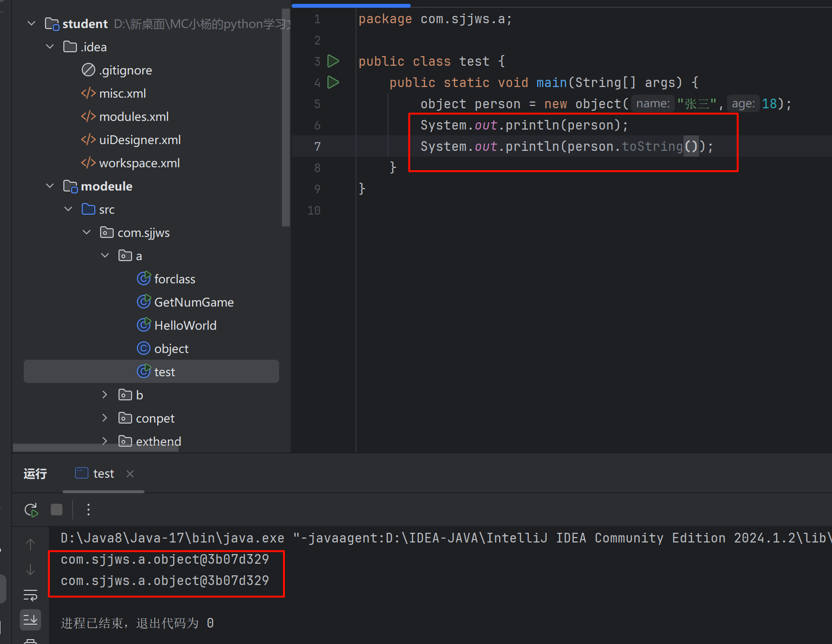
Task: Click the 运行 tool window title
Action: pos(35,474)
